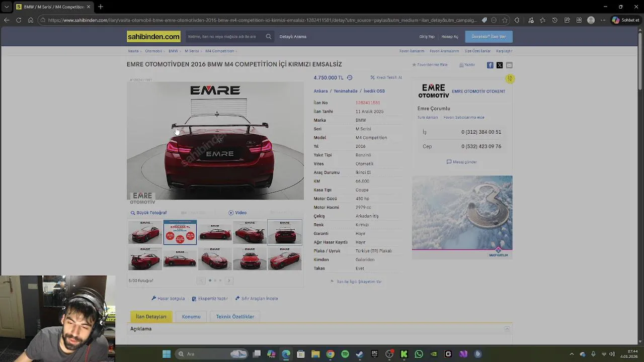This screenshot has width=644, height=362.
Task: Open a new browser tab
Action: [101, 7]
